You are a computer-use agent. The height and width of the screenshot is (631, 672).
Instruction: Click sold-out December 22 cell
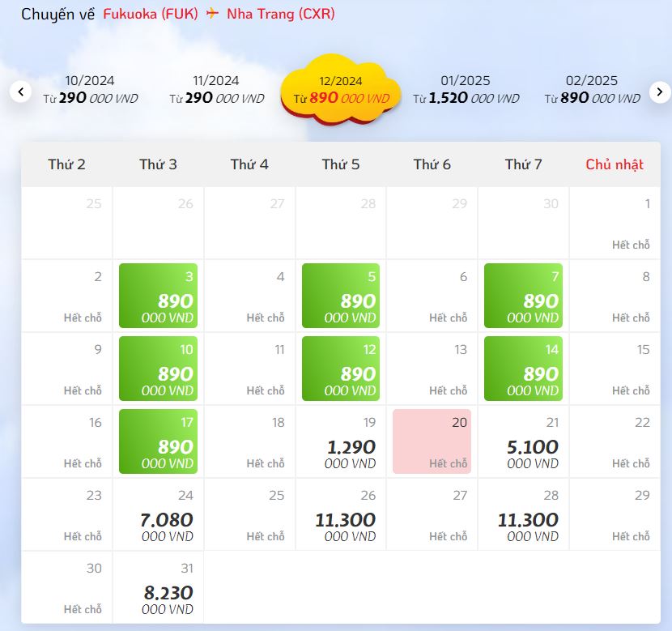point(615,441)
